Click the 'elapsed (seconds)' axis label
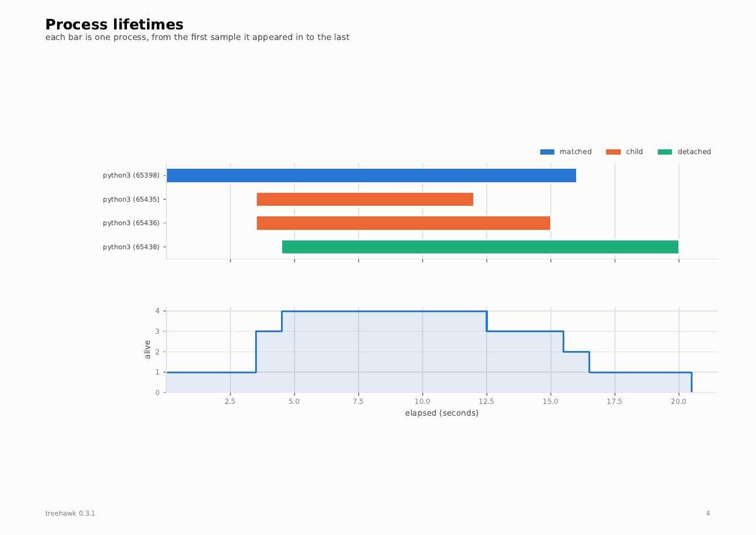The width and height of the screenshot is (756, 535). 441,413
